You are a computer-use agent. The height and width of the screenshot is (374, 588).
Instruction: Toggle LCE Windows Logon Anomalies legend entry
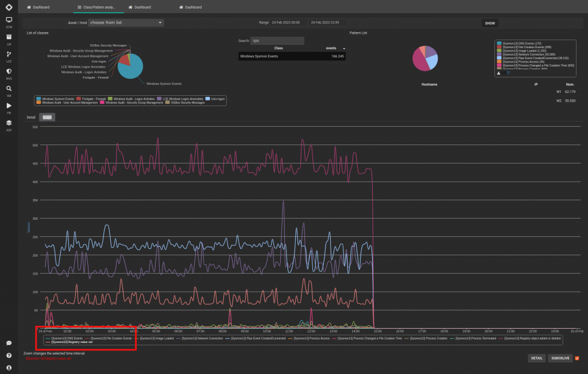[180, 99]
